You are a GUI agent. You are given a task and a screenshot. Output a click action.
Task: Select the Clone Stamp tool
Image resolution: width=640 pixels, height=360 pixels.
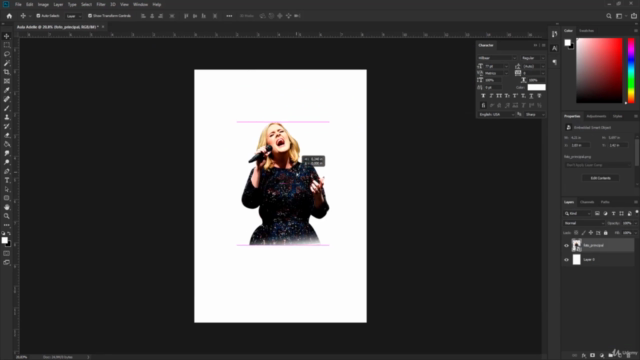point(7,117)
